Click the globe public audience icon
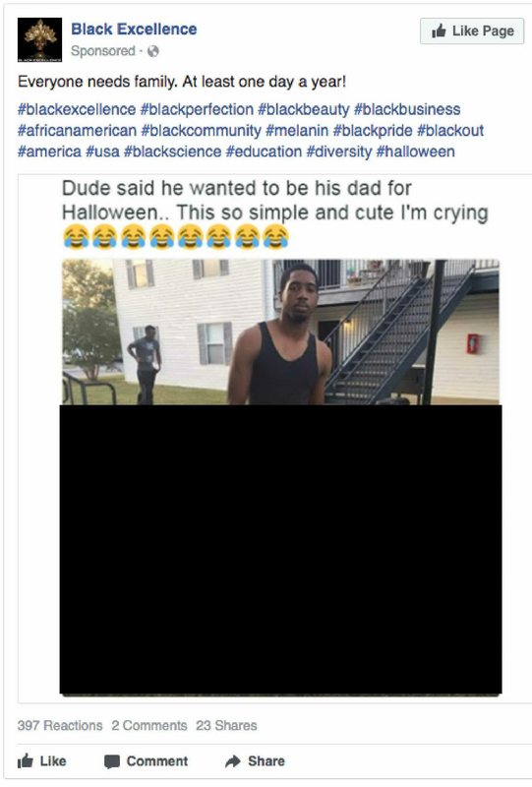 [153, 51]
